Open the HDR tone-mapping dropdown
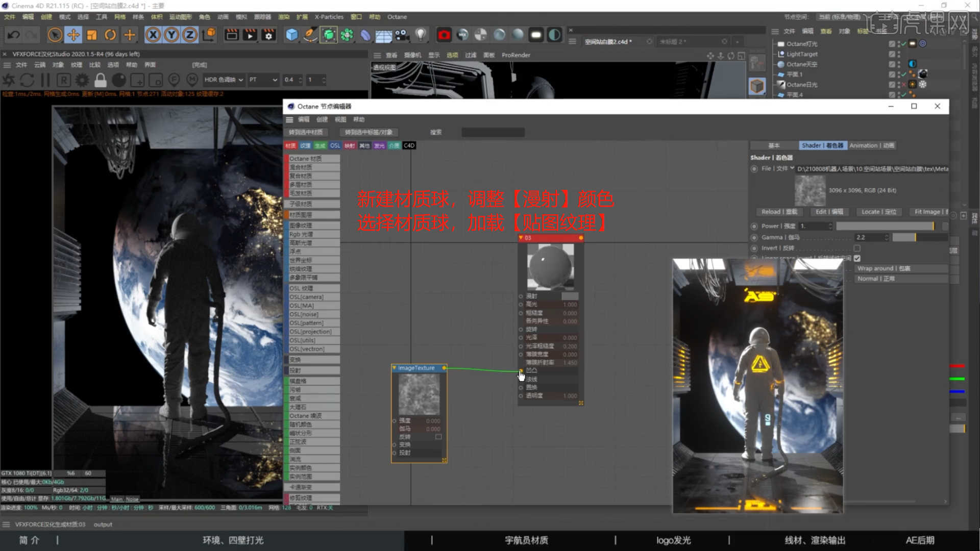Viewport: 980px width, 551px height. (224, 80)
